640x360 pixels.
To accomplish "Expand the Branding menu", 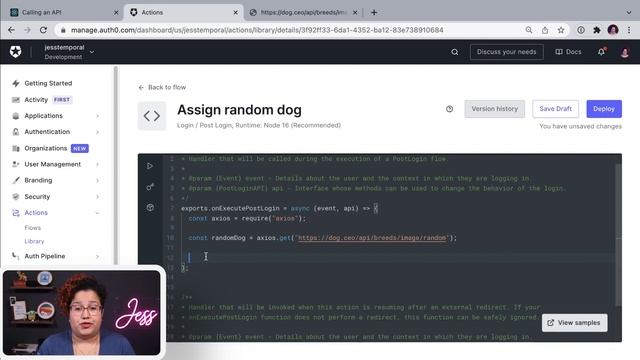I will pos(56,180).
